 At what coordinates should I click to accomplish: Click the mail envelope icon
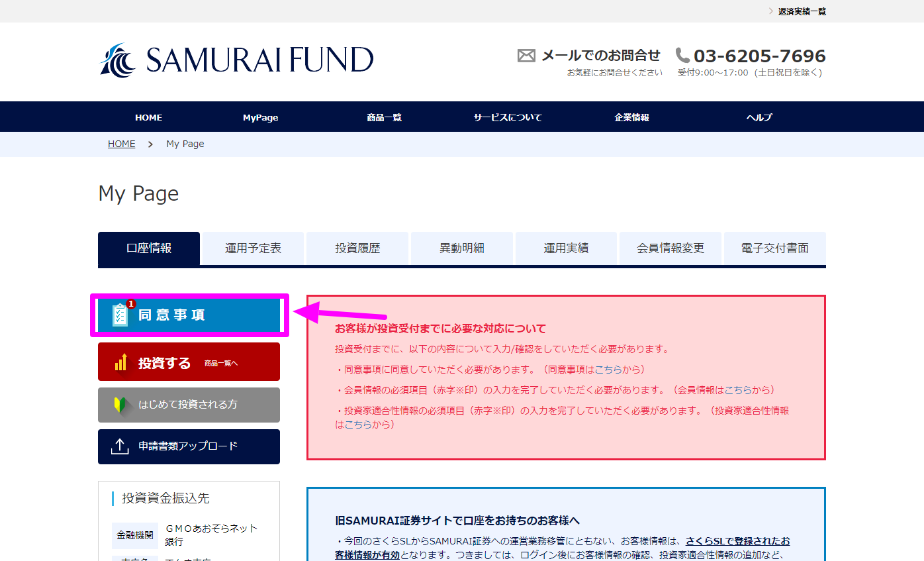[526, 56]
